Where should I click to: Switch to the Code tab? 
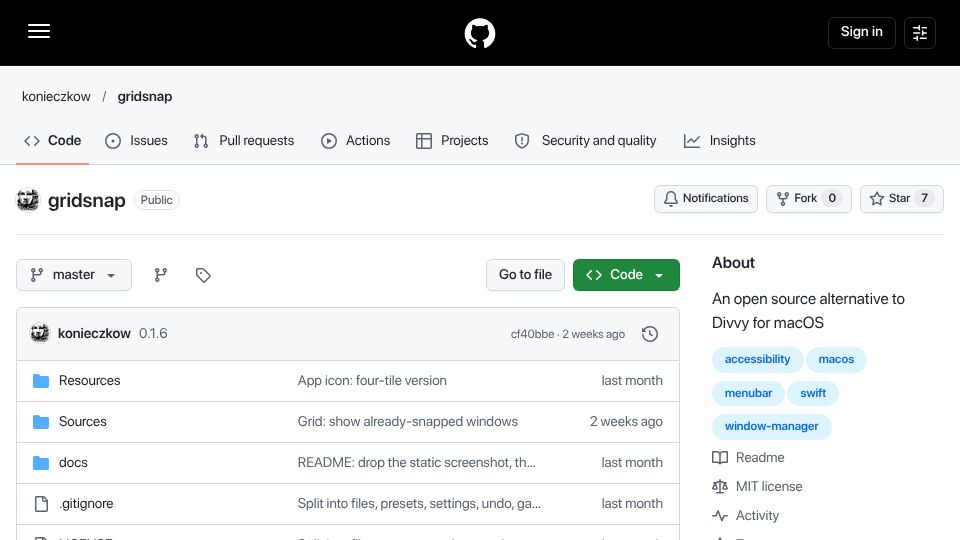pos(53,141)
